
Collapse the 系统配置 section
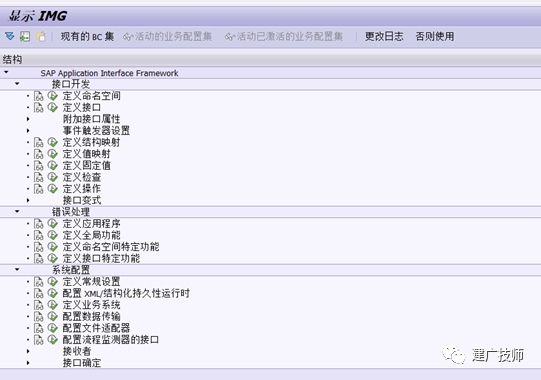17,269
